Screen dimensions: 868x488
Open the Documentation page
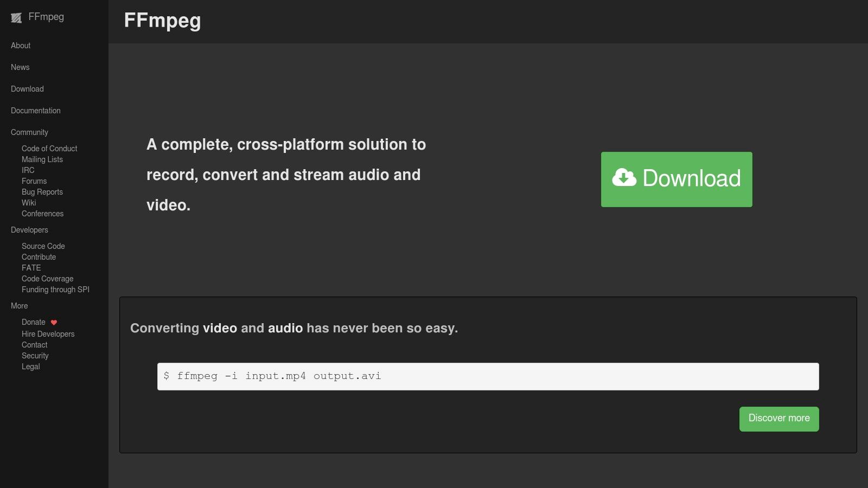point(35,111)
